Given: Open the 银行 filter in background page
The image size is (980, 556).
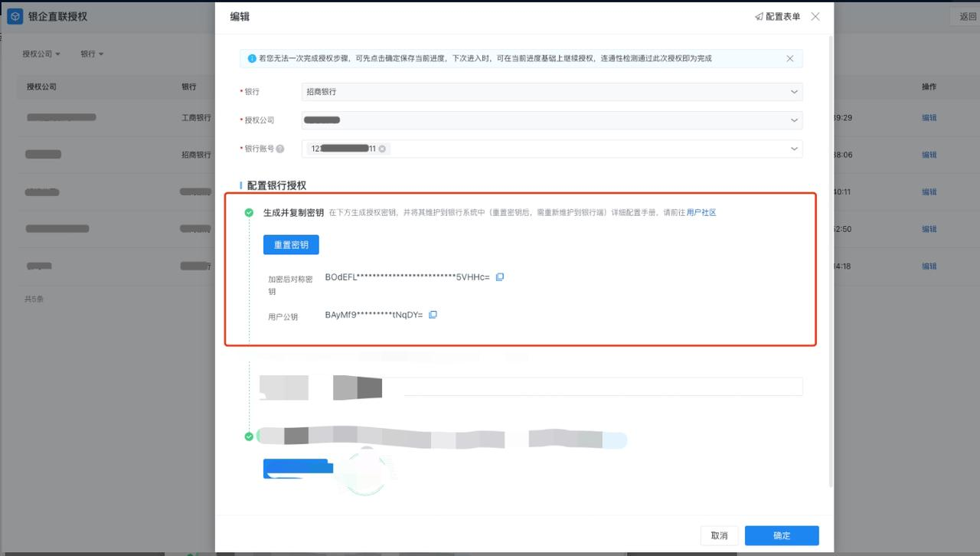Looking at the screenshot, I should (x=92, y=54).
